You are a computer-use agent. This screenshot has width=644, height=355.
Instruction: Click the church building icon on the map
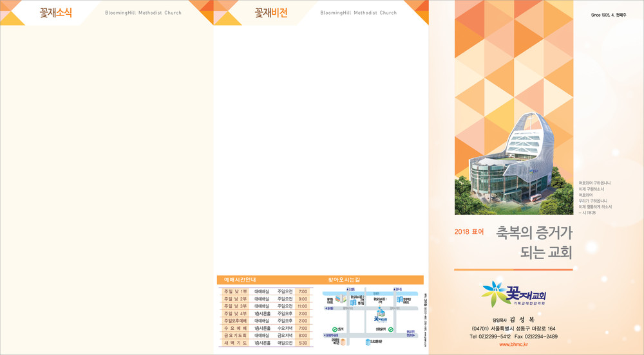coord(380,312)
